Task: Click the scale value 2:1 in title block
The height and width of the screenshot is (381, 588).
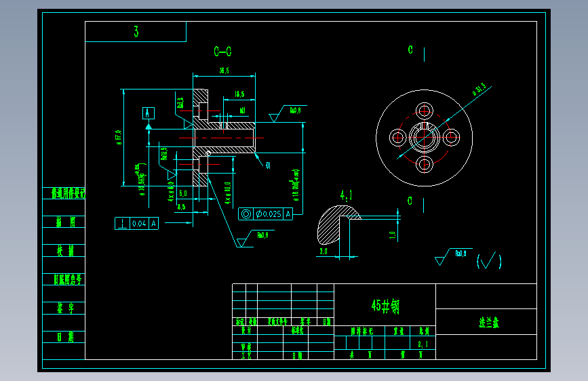Action: 423,344
